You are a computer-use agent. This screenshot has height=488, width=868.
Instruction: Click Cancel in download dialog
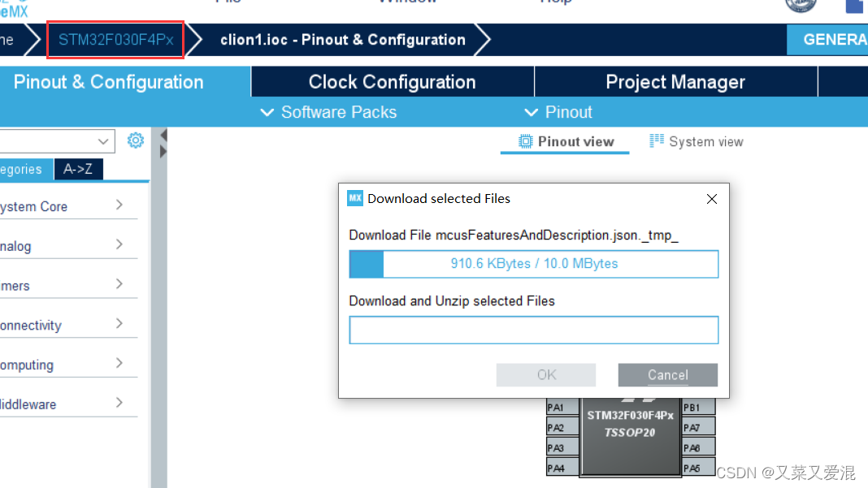point(667,374)
